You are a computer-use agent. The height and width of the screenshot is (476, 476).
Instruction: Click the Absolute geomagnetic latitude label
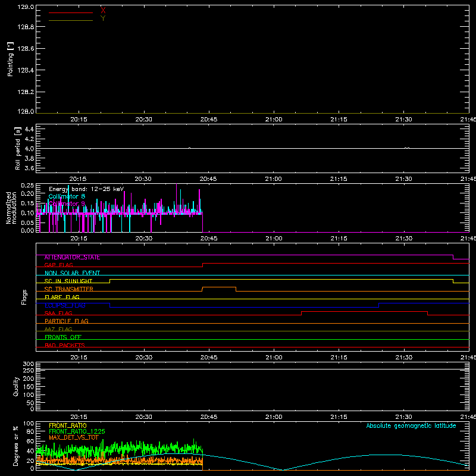click(411, 426)
